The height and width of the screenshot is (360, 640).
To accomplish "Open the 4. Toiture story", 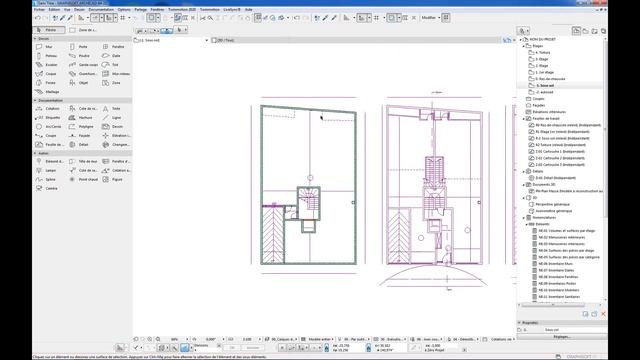I will coord(539,53).
